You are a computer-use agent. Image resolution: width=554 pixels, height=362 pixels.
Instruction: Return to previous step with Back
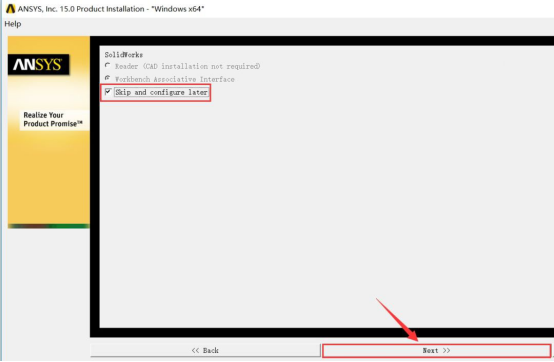point(205,350)
